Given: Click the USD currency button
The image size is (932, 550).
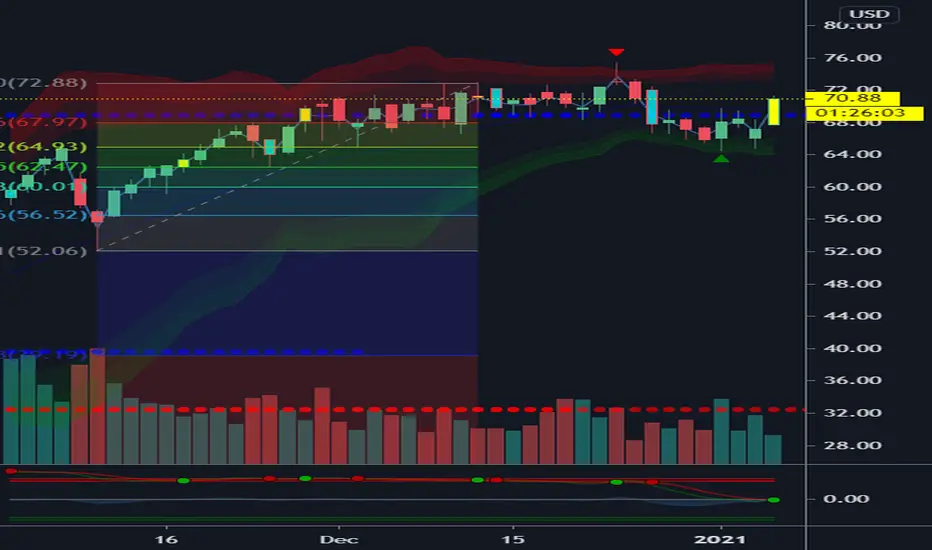Looking at the screenshot, I should [869, 14].
